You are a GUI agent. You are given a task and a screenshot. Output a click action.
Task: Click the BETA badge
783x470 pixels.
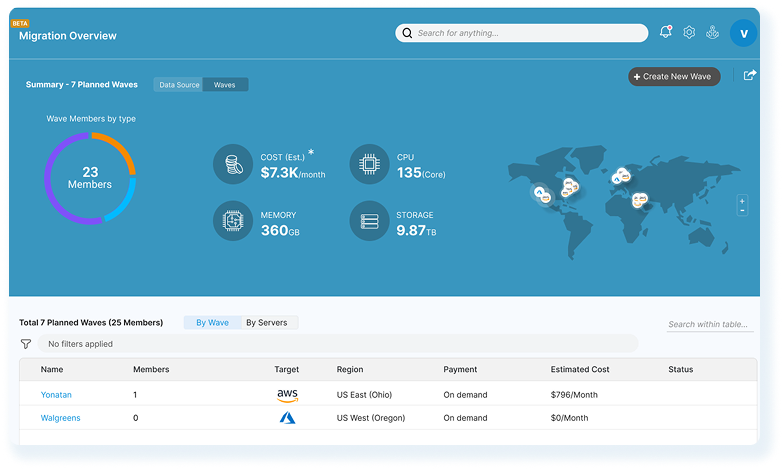pyautogui.click(x=20, y=23)
